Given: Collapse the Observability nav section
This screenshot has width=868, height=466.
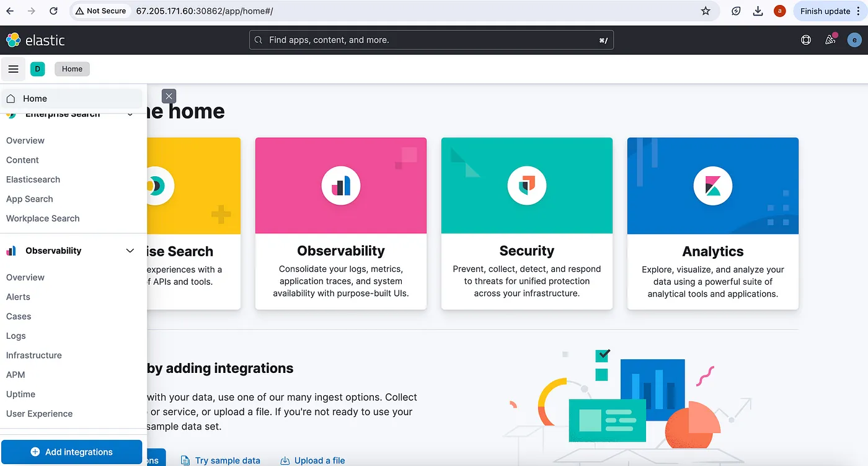Looking at the screenshot, I should [x=130, y=251].
